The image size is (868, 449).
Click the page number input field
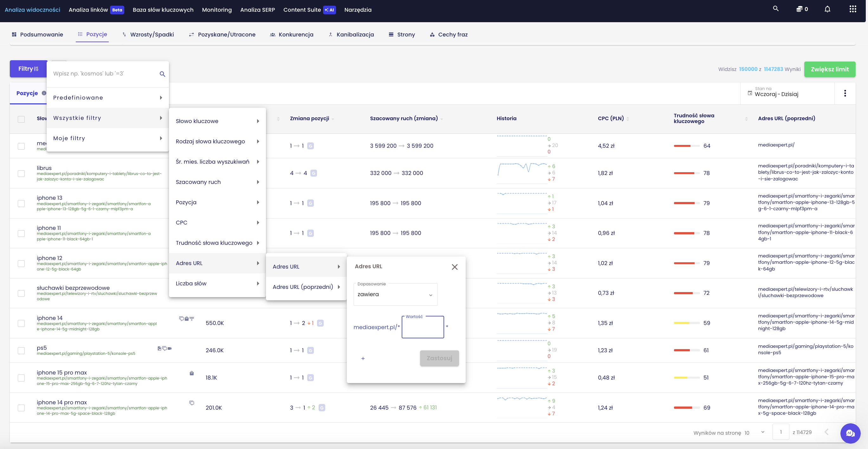click(x=781, y=432)
